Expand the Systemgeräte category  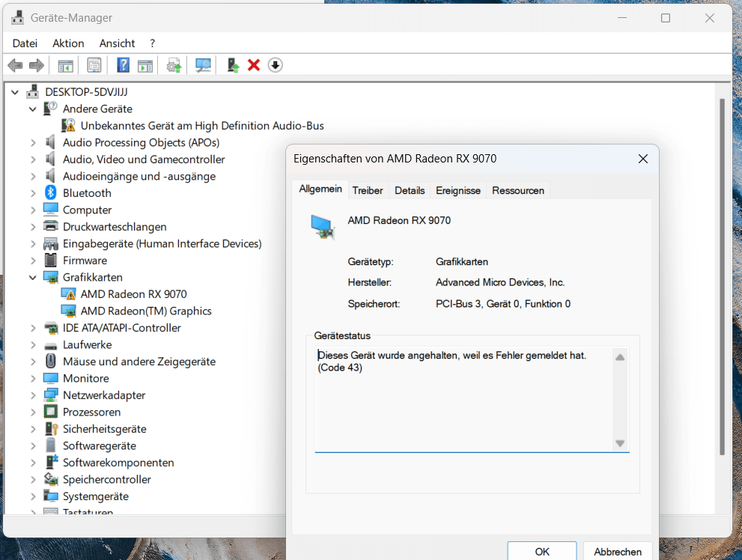[33, 496]
